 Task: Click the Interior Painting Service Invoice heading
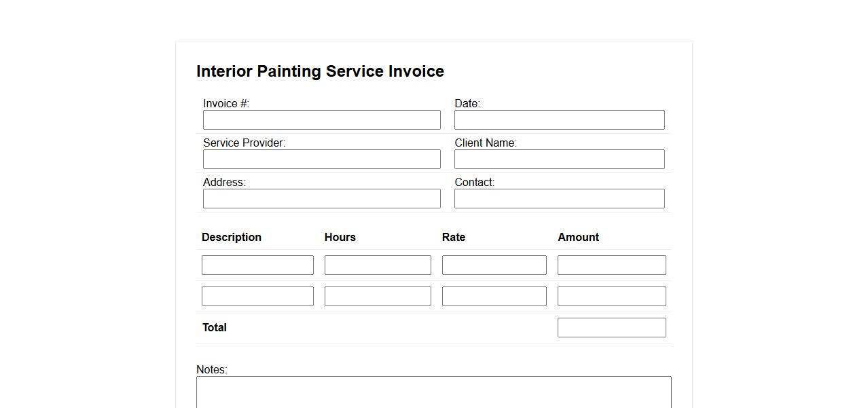[320, 71]
